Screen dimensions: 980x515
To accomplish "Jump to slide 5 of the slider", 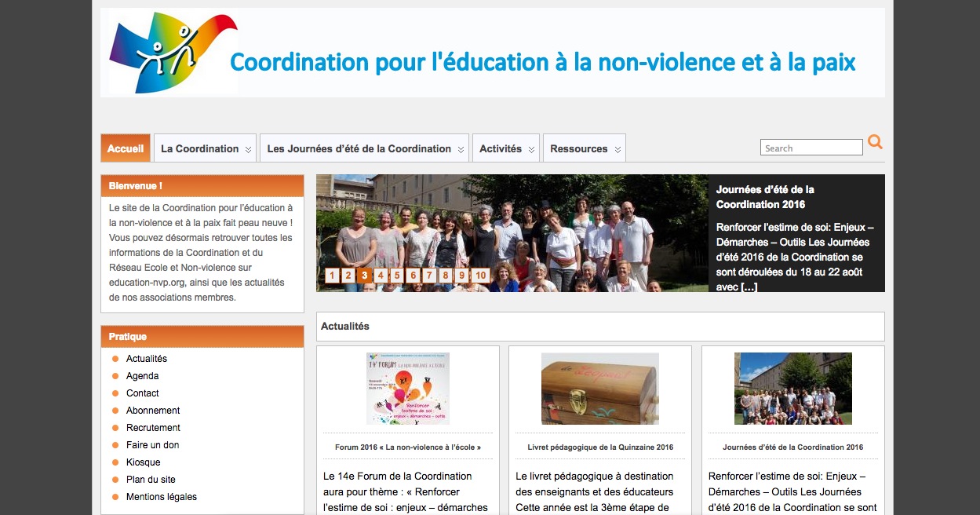I will pos(397,276).
